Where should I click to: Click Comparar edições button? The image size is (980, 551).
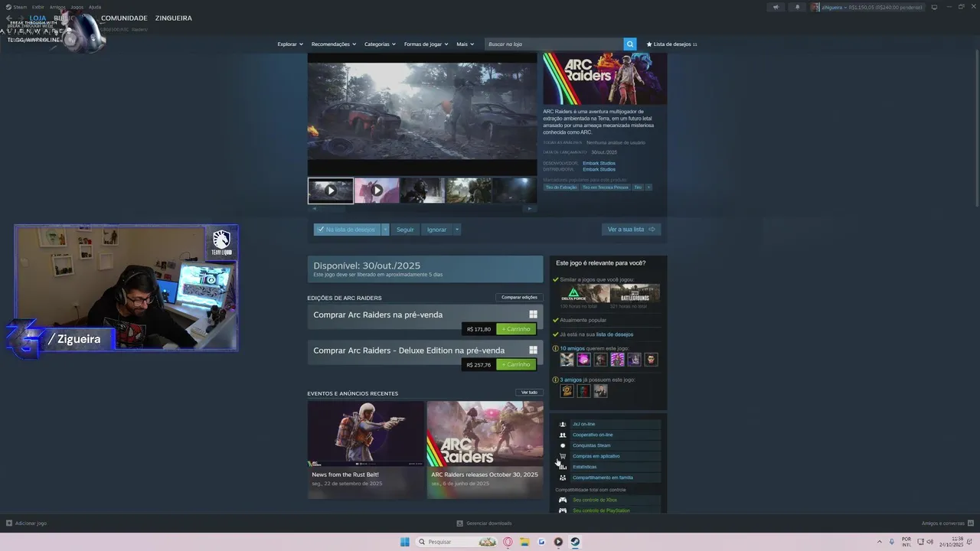click(x=519, y=297)
